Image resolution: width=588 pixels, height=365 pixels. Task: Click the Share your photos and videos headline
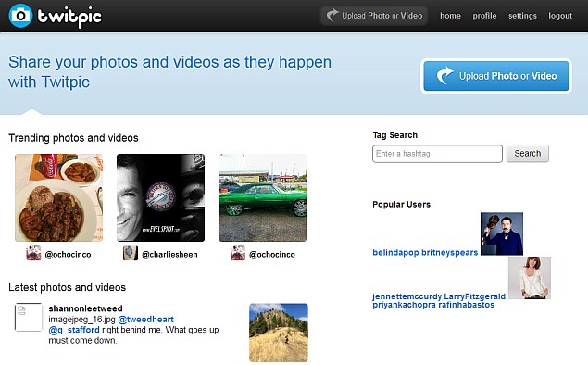[169, 72]
